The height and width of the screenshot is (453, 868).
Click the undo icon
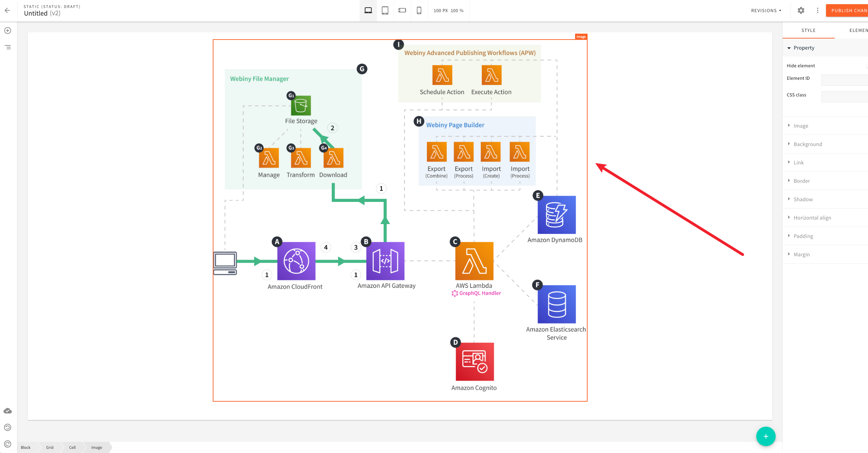8,427
